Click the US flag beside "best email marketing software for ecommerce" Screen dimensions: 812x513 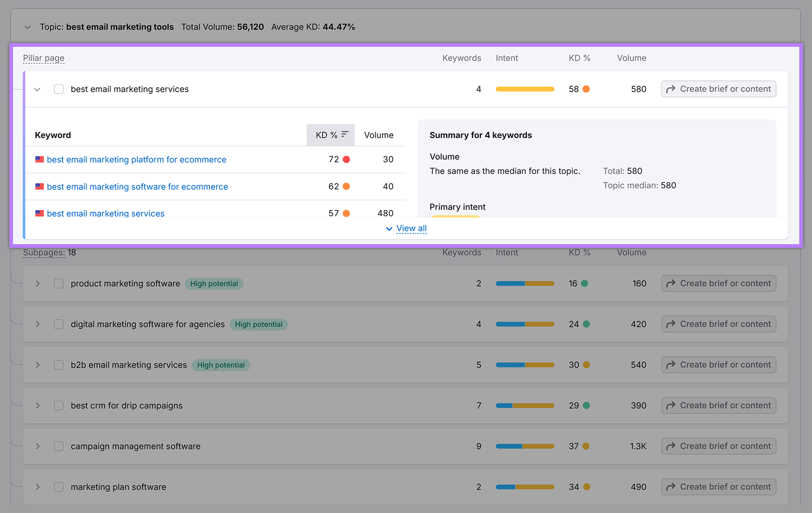40,186
